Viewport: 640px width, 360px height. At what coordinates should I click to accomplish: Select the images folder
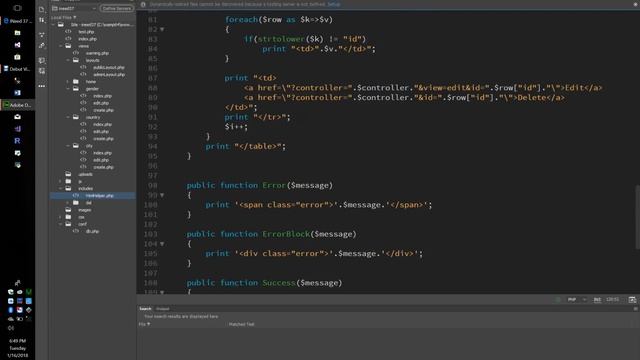(84, 210)
